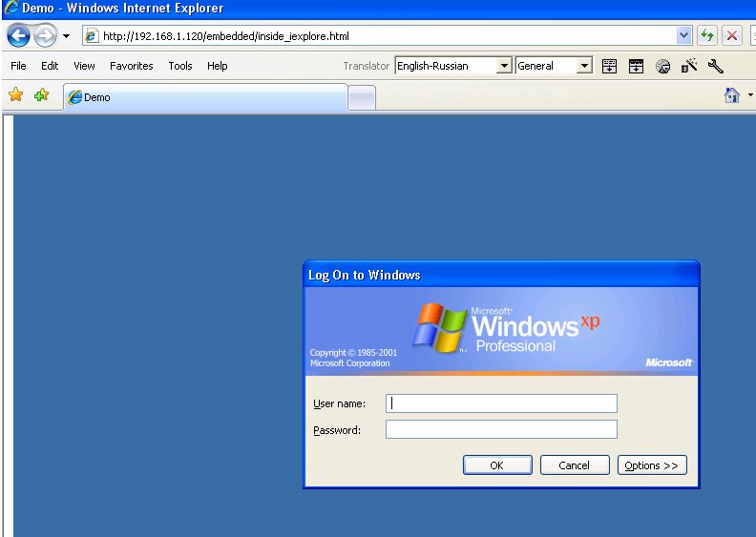Open the Tools menu
The height and width of the screenshot is (537, 756).
coord(180,66)
